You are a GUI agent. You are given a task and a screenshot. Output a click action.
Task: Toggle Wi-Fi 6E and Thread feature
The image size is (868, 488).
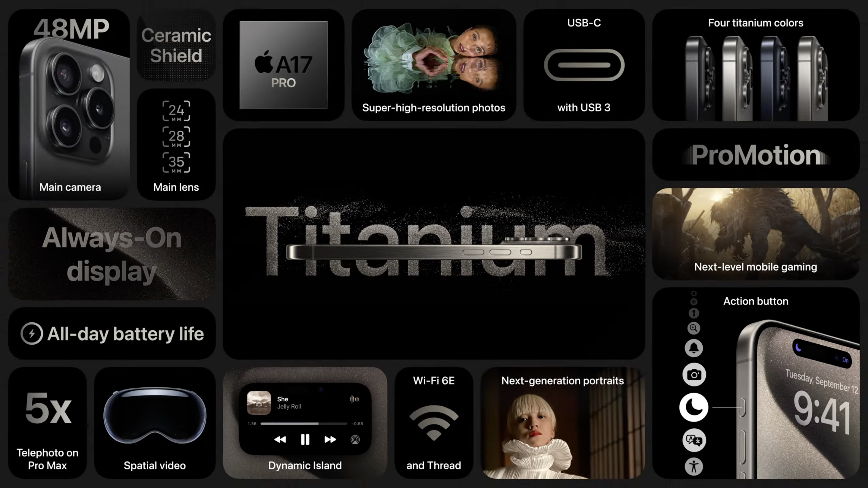pos(433,423)
